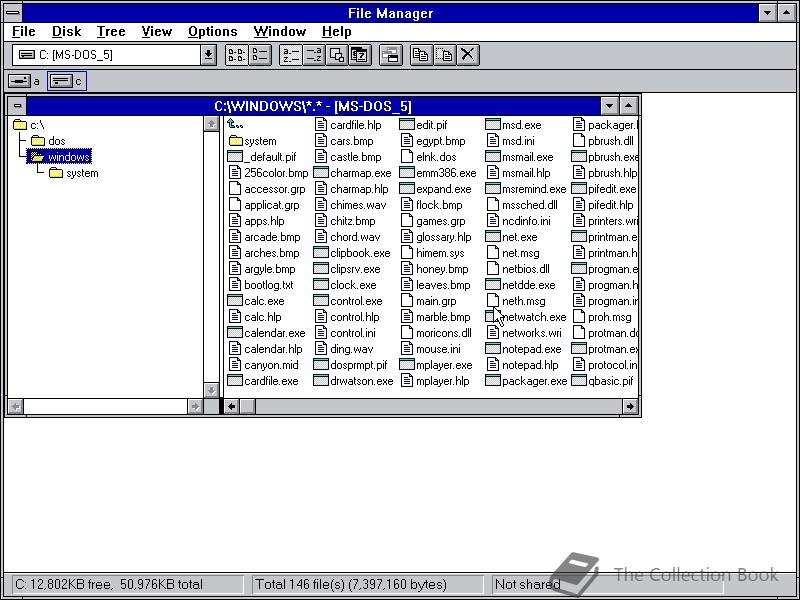Click file list scroll left arrow
The width and height of the screenshot is (800, 600).
click(232, 407)
